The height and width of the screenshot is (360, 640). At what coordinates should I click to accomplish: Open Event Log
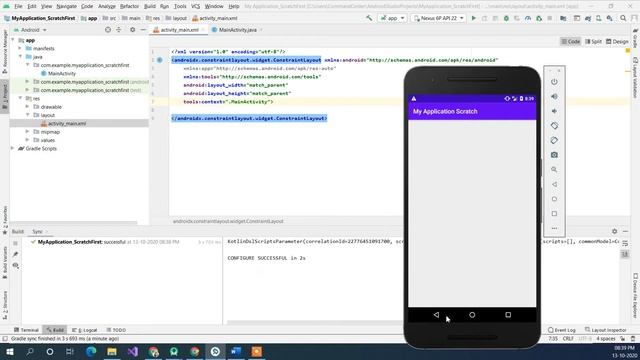tap(562, 330)
